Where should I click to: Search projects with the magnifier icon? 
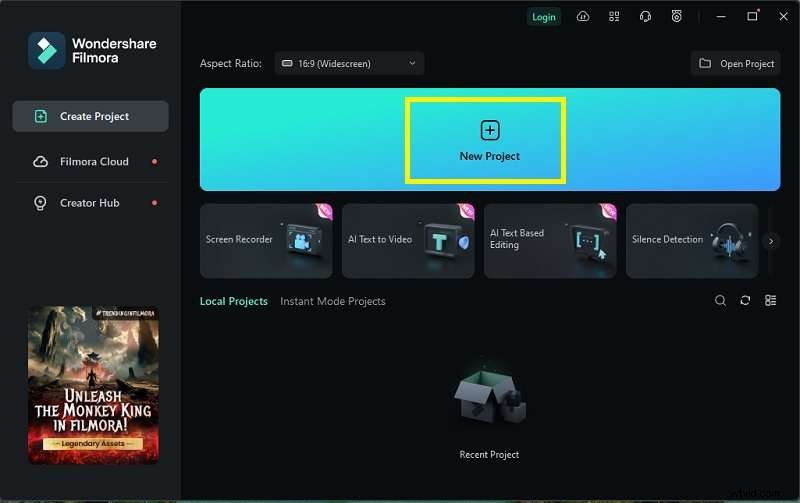point(720,301)
